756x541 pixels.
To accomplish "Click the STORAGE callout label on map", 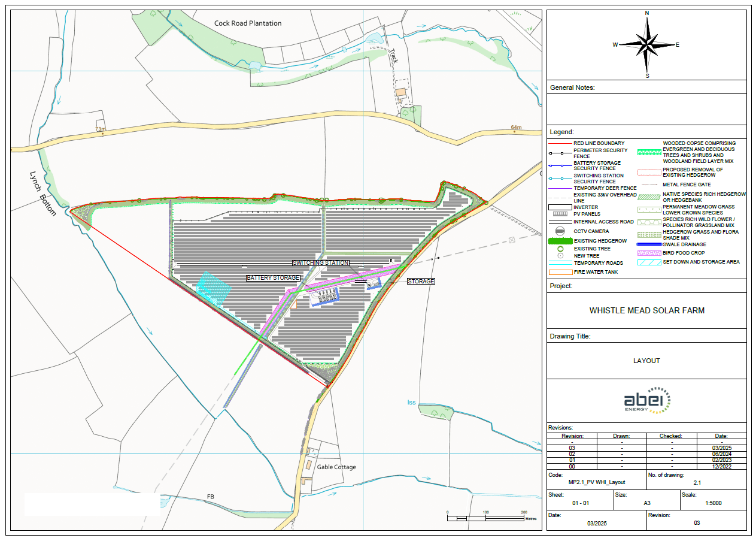I will (x=421, y=281).
